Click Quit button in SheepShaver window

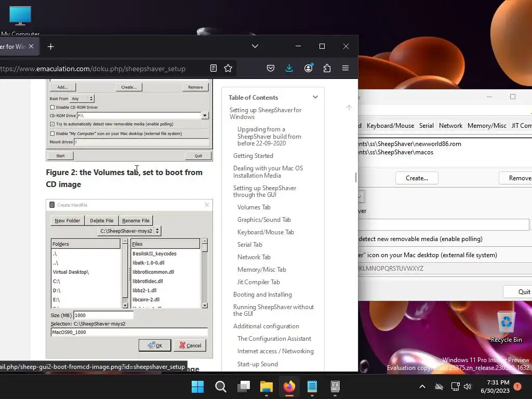(518, 292)
